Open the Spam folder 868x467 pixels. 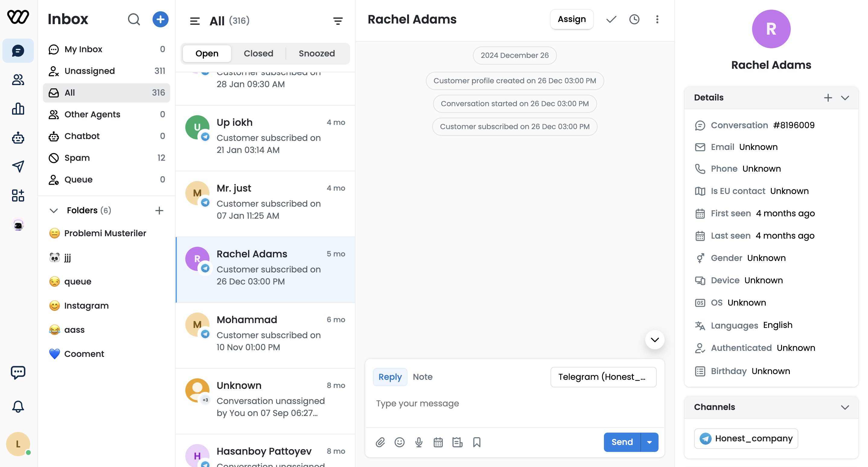point(107,158)
